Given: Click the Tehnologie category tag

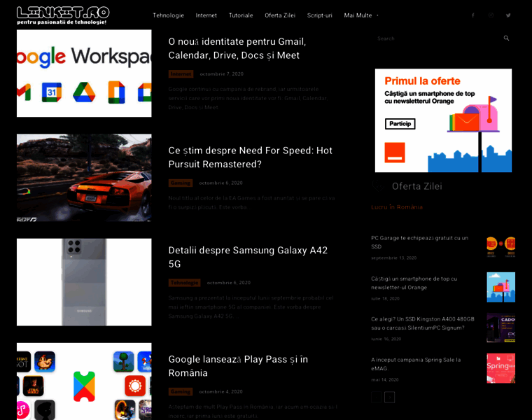Looking at the screenshot, I should pos(185,283).
